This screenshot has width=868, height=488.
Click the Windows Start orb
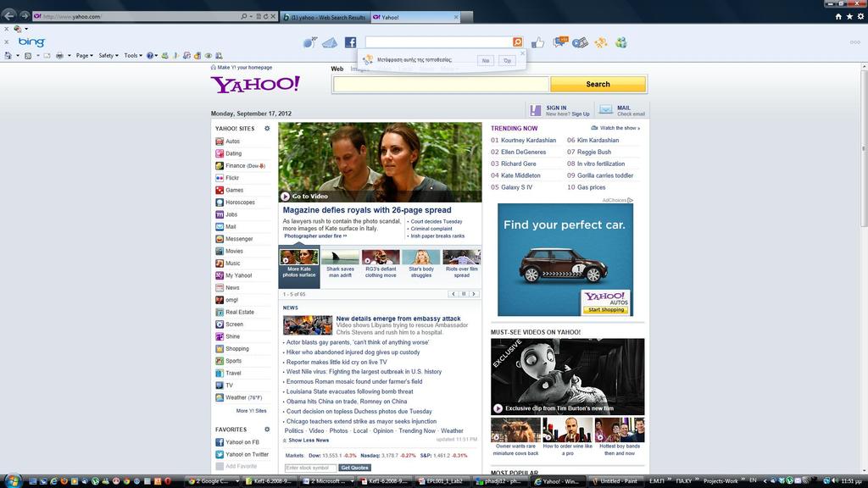pos(12,480)
